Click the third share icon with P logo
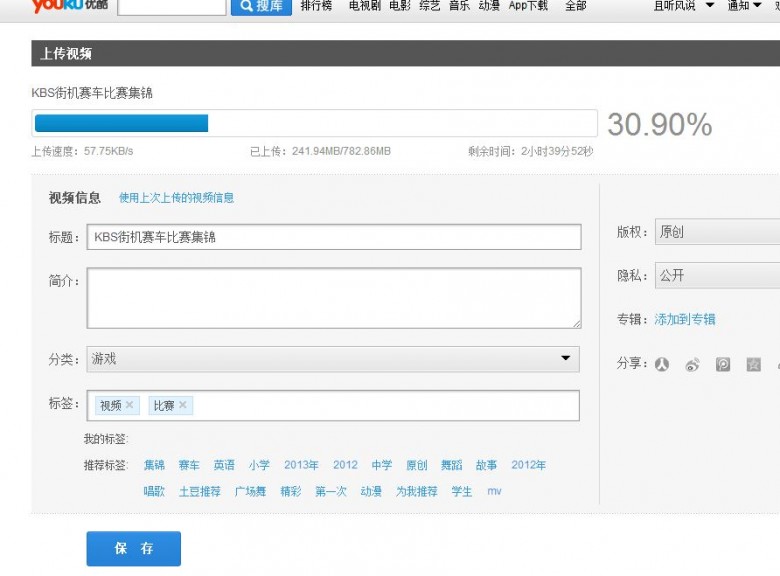The image size is (780, 576). tap(723, 365)
